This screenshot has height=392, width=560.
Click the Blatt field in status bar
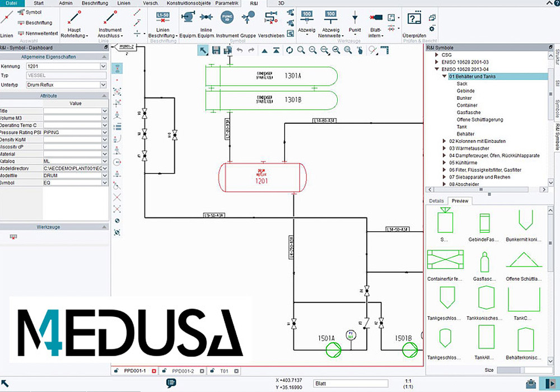click(x=351, y=384)
